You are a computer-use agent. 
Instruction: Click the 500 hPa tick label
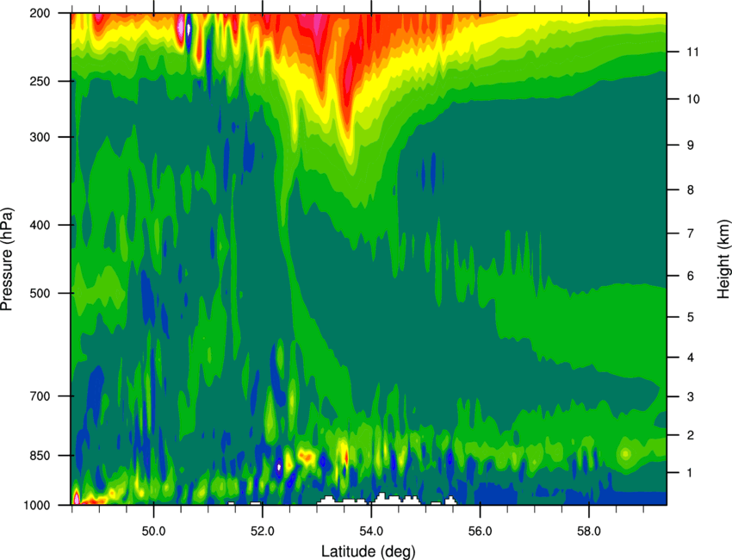click(40, 293)
